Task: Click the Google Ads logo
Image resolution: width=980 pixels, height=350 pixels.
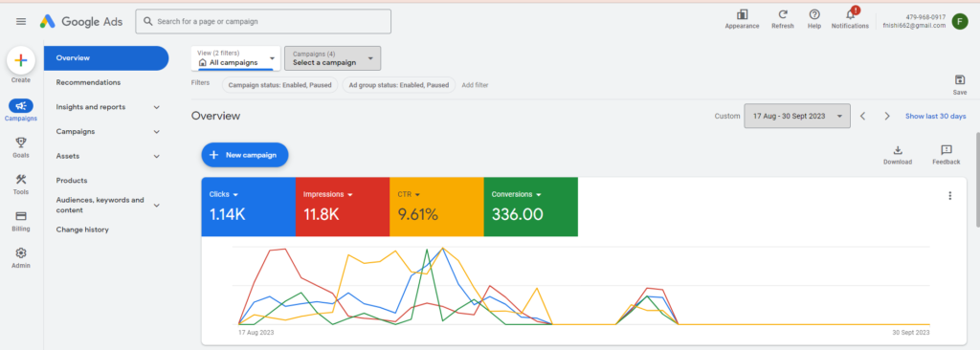Action: click(81, 21)
